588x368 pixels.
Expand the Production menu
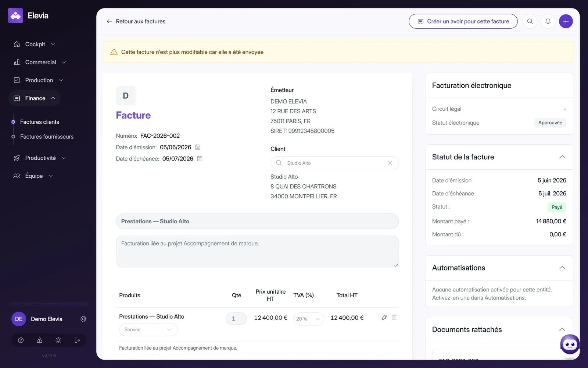pyautogui.click(x=38, y=80)
